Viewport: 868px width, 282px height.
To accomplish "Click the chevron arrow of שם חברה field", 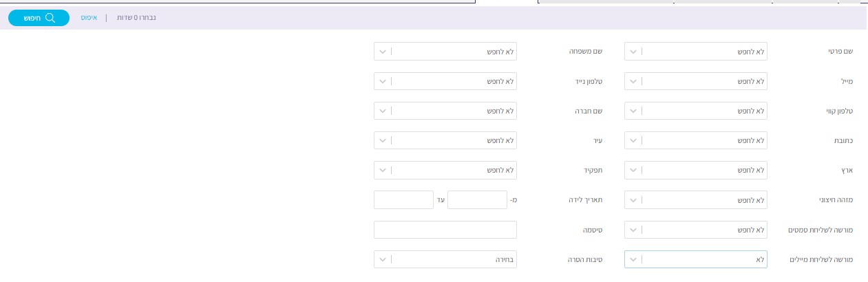I will (383, 111).
